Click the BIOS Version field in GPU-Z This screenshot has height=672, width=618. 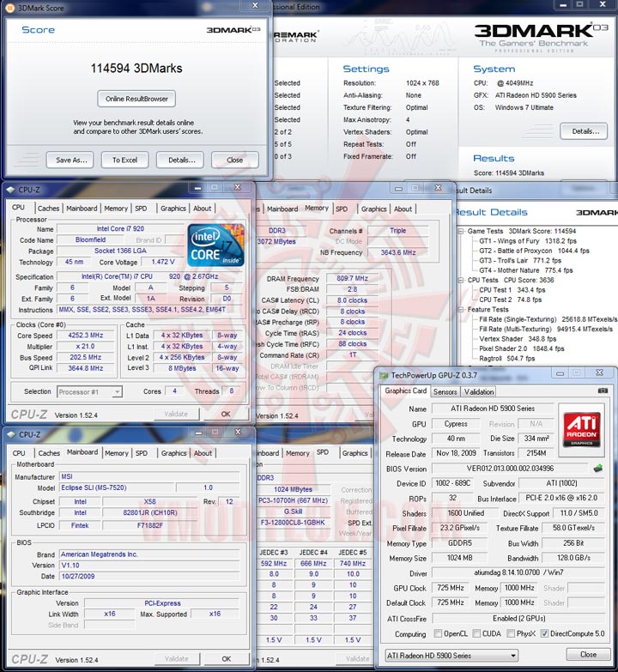(510, 469)
